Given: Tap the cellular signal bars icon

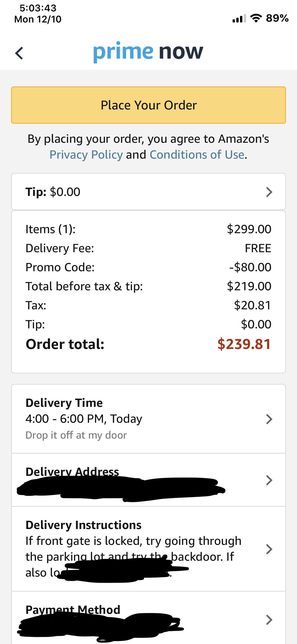Looking at the screenshot, I should pyautogui.click(x=239, y=18).
